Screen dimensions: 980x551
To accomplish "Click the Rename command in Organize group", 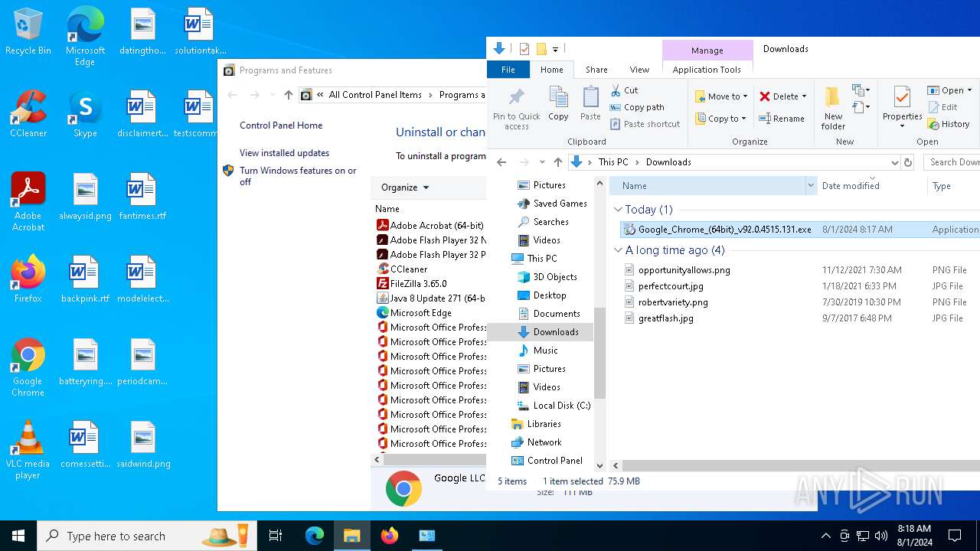I will [x=781, y=119].
